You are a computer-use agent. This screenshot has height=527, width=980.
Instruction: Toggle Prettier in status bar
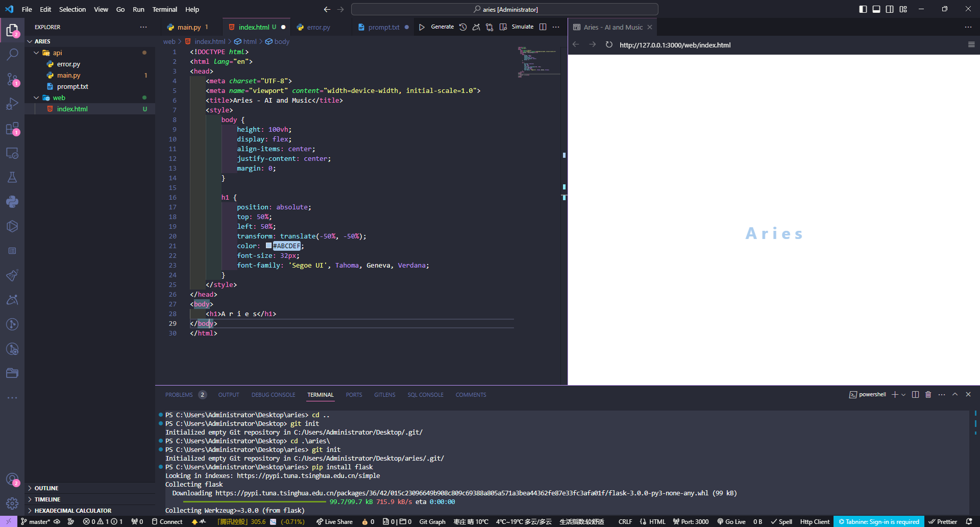pos(943,522)
